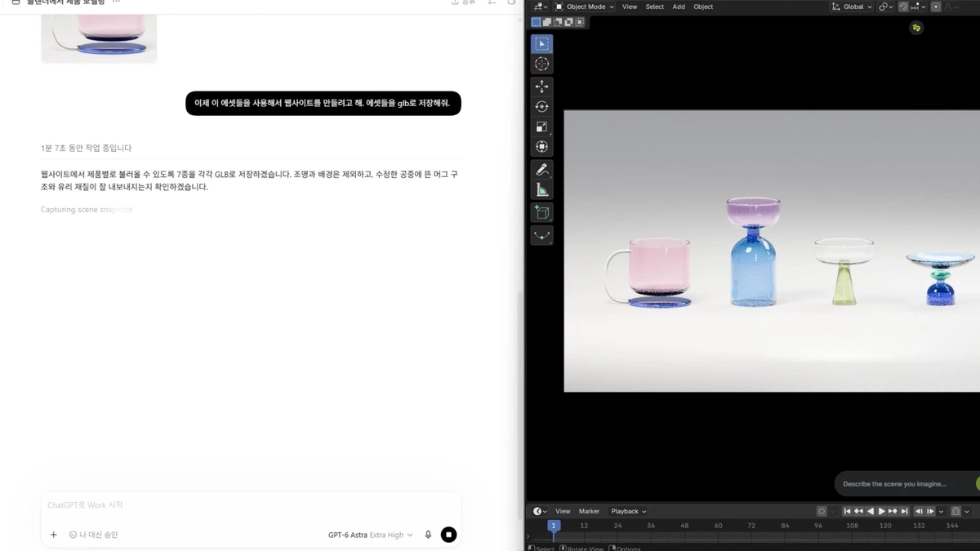The height and width of the screenshot is (551, 980).
Task: Toggle snapping magnet in viewport header
Action: click(903, 7)
